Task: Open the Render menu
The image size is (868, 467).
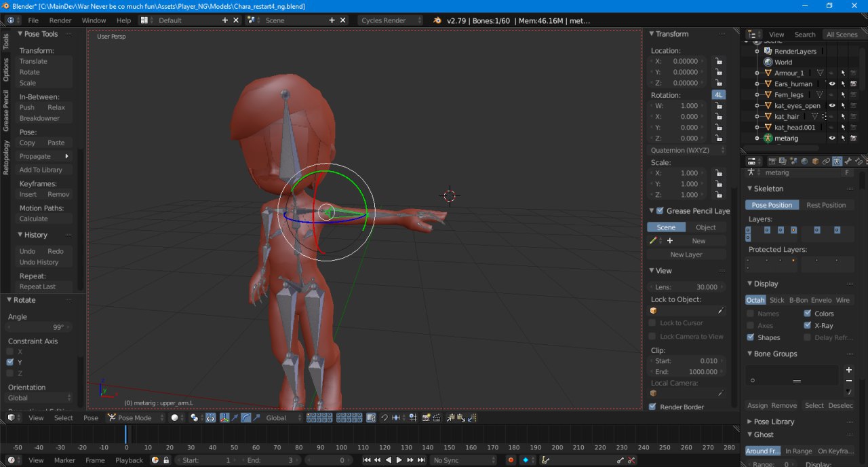Action: [x=60, y=20]
